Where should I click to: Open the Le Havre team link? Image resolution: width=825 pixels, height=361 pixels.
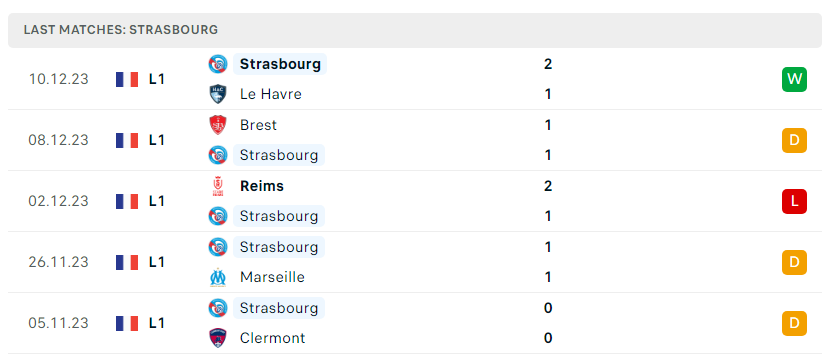pyautogui.click(x=270, y=94)
